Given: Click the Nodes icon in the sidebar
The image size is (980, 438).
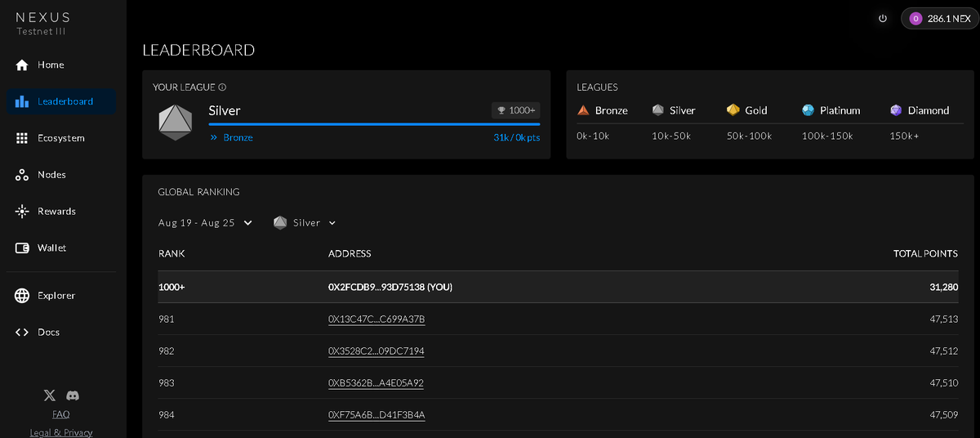Looking at the screenshot, I should [x=22, y=175].
